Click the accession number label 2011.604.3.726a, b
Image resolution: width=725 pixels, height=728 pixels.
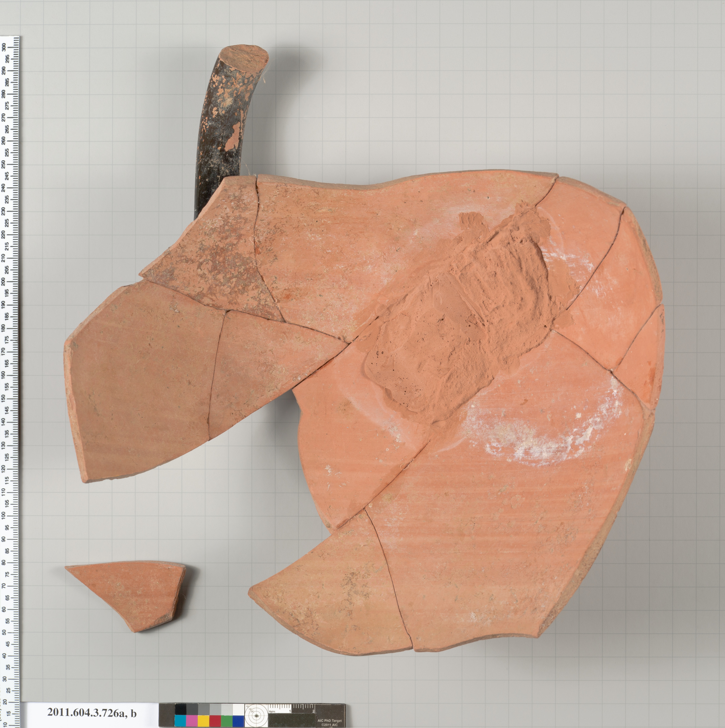[92, 713]
